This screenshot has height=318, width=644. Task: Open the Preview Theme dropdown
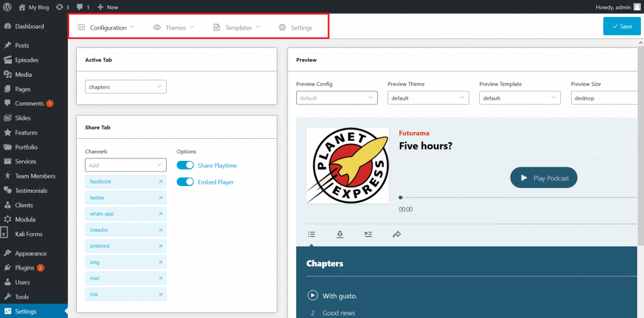pyautogui.click(x=428, y=98)
